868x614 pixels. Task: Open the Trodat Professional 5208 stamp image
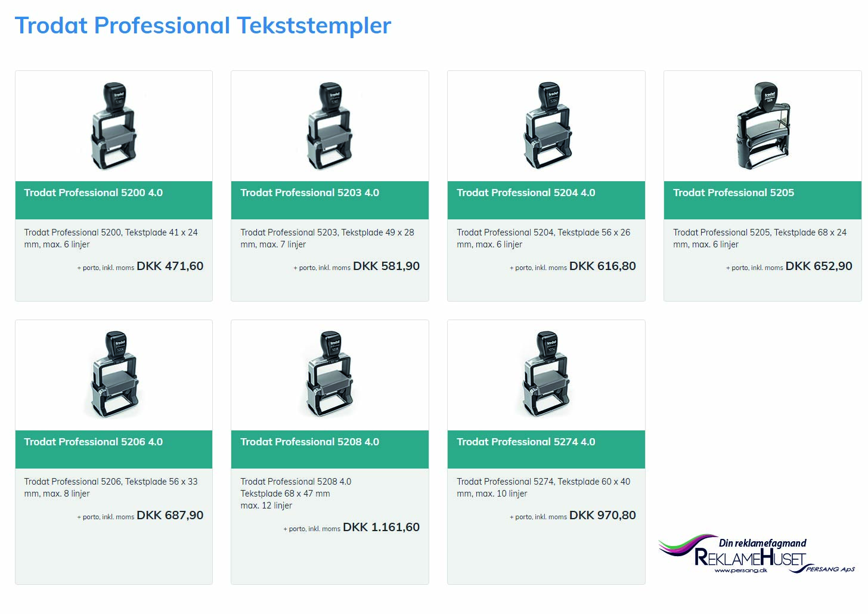tap(330, 374)
